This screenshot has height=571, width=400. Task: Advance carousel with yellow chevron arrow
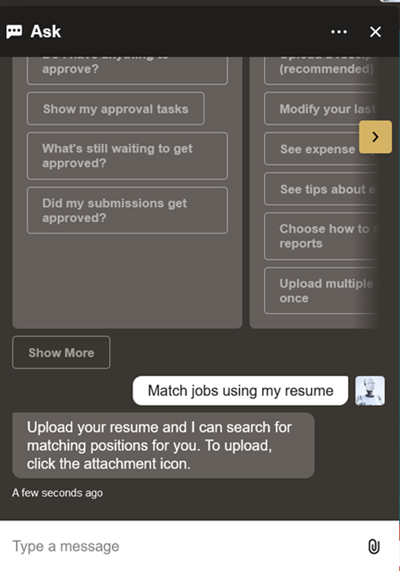[375, 137]
